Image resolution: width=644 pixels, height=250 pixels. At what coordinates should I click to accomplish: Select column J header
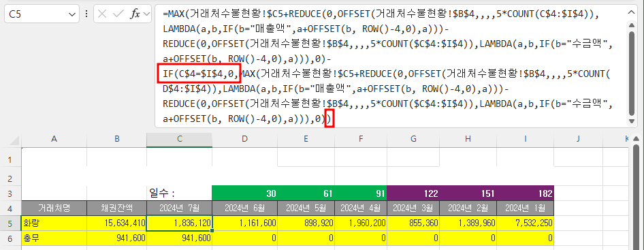[578, 140]
